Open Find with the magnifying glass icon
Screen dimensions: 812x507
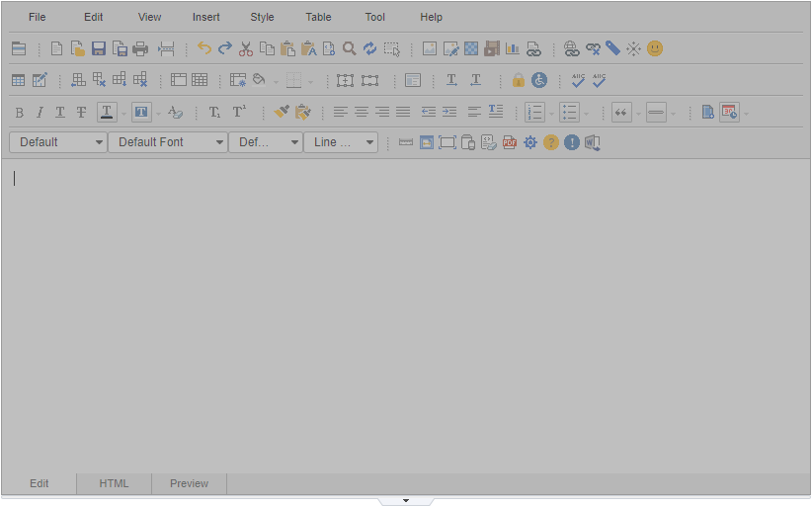pyautogui.click(x=350, y=48)
